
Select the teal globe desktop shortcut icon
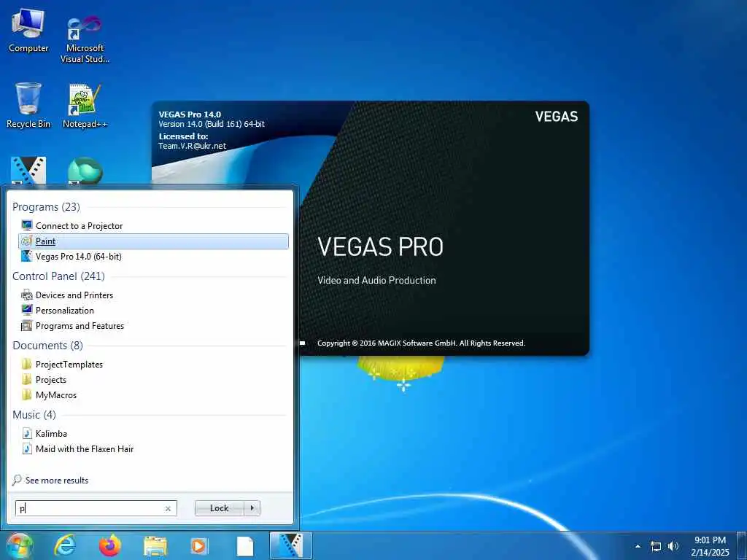pyautogui.click(x=85, y=171)
